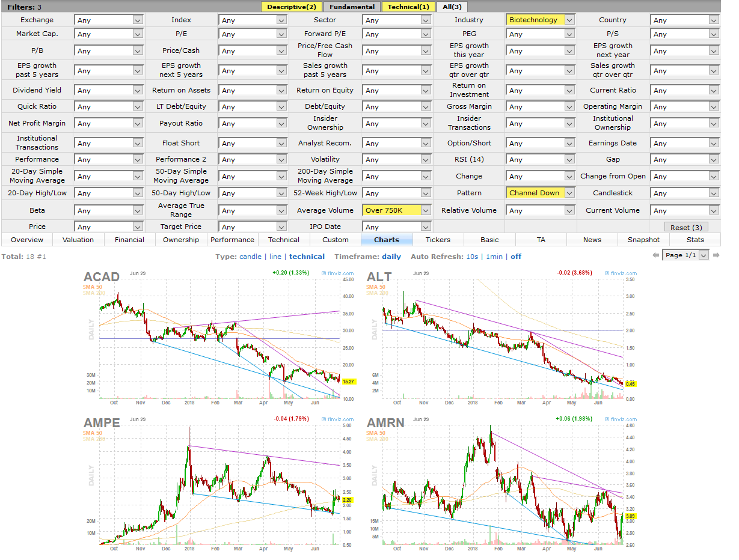Click the Gross Margin filter label
The width and height of the screenshot is (739, 560).
click(469, 106)
